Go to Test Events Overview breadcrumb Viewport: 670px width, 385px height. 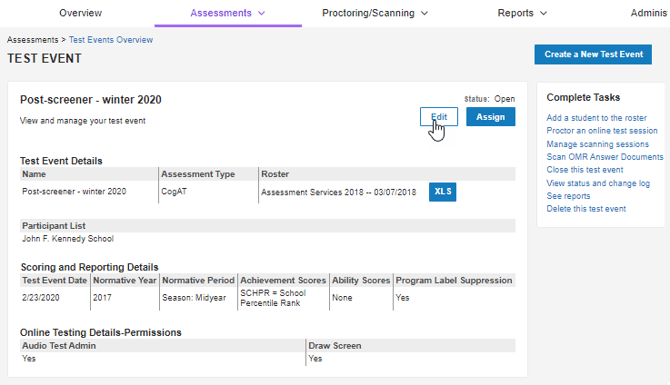[111, 40]
